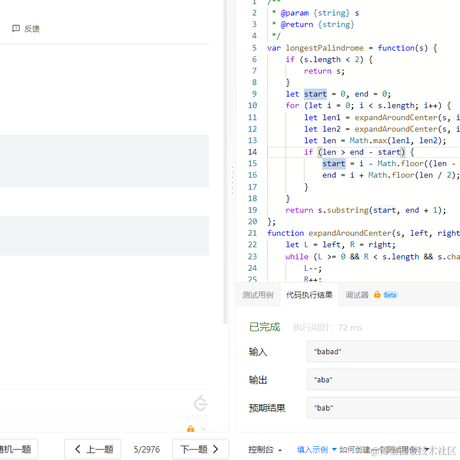This screenshot has height=460, width=460.
Task: Click code line 5 longestPalindrome declaration
Action: [352, 48]
